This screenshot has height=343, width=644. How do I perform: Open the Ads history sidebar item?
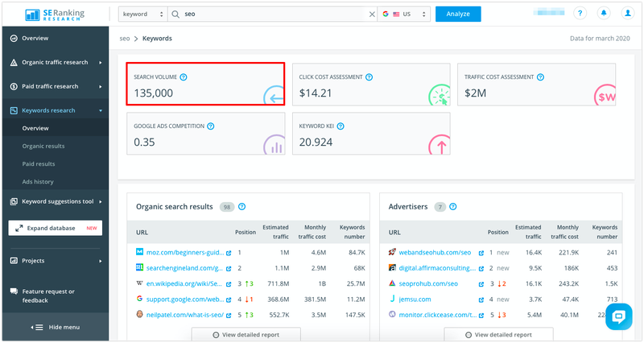click(38, 182)
